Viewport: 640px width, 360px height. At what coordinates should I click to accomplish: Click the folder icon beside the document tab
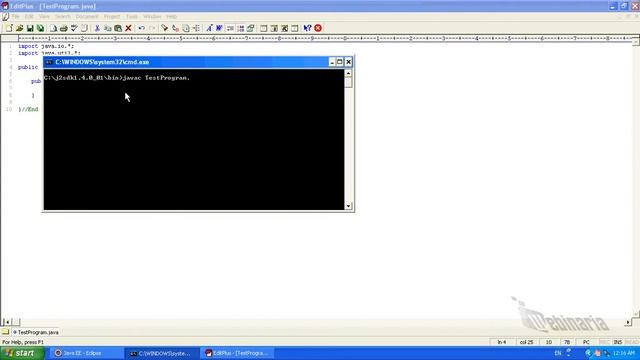[x=5, y=332]
